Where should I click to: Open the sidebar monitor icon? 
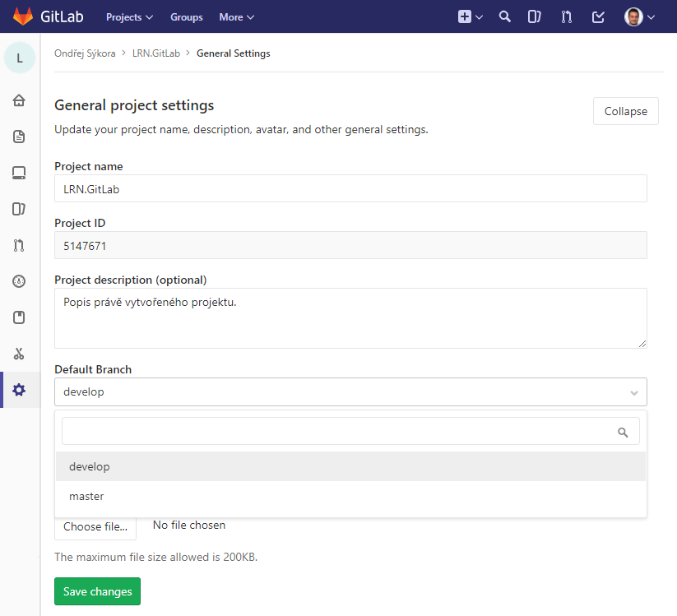tap(19, 173)
